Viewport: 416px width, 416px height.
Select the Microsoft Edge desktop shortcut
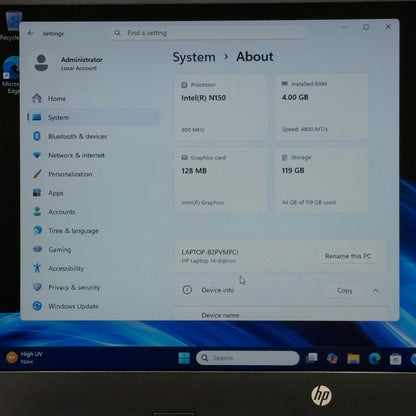(x=11, y=75)
